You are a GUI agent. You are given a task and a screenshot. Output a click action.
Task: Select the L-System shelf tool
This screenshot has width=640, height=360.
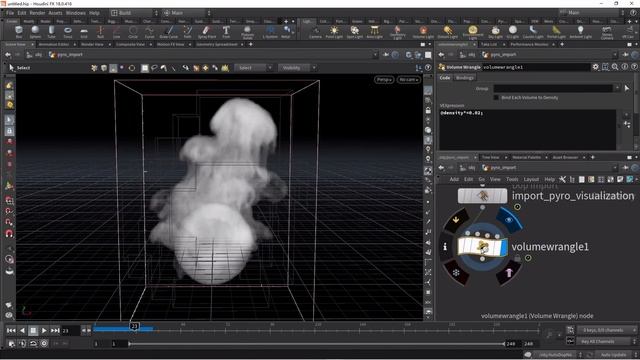point(270,32)
